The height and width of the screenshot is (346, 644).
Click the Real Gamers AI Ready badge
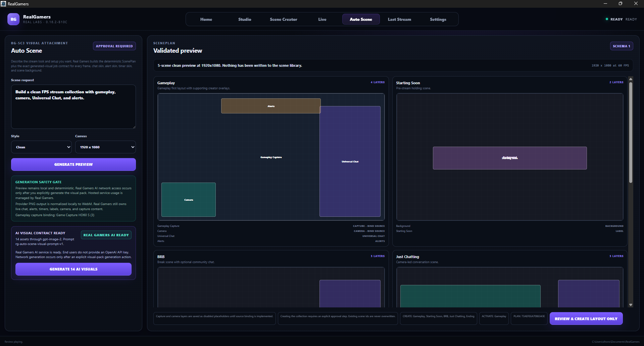[x=106, y=235]
